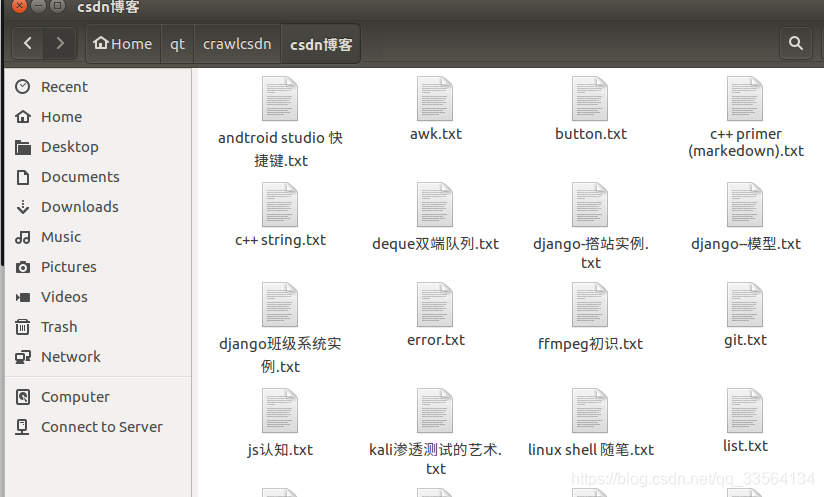Open Recent label in the sidebar

click(x=65, y=87)
